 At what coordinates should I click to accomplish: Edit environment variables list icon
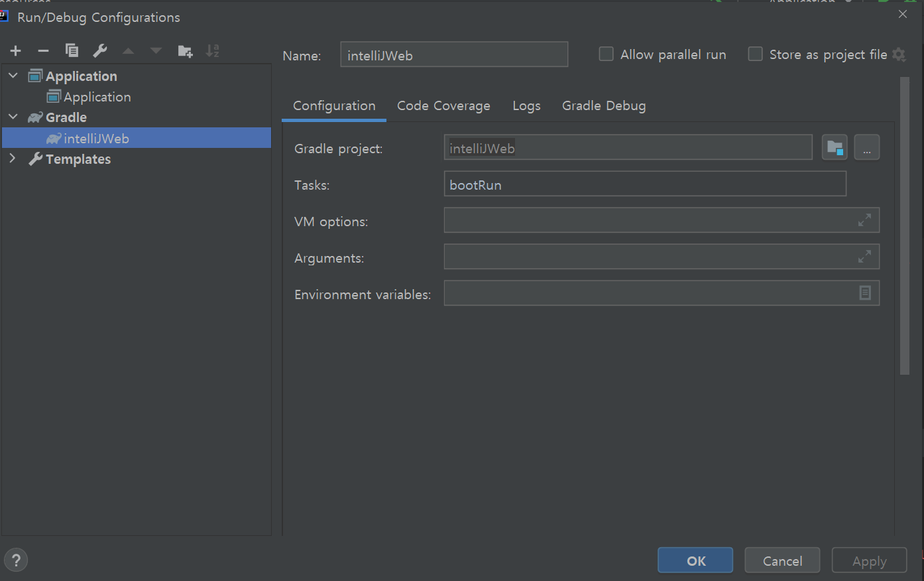tap(865, 292)
